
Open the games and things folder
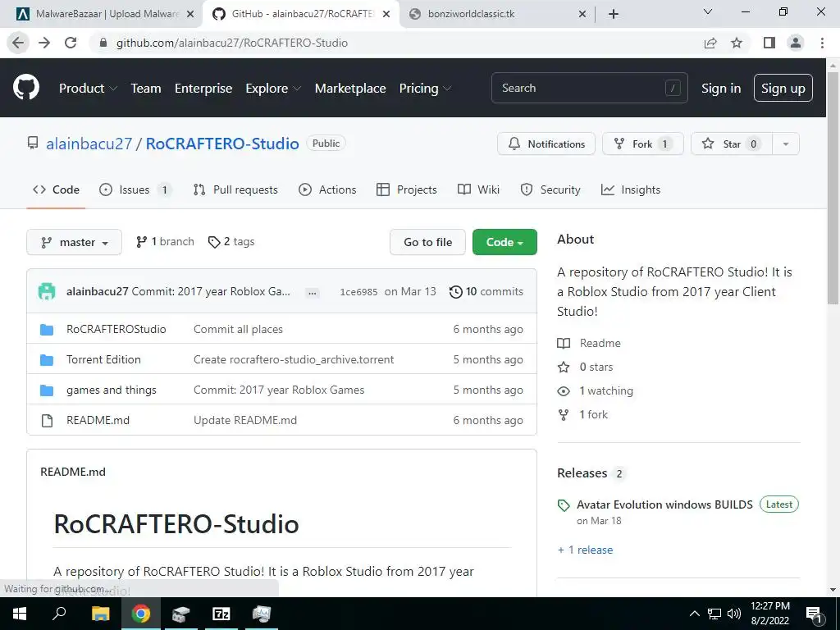(x=112, y=390)
